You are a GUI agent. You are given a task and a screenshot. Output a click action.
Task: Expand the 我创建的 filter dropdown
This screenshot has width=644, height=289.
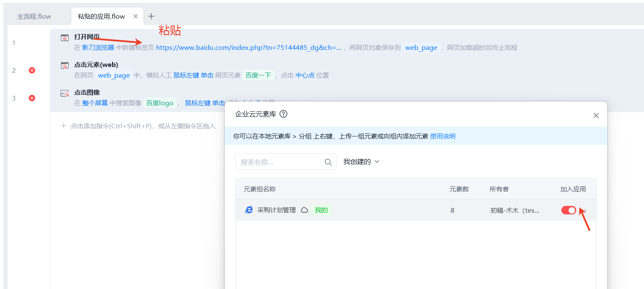pyautogui.click(x=361, y=162)
